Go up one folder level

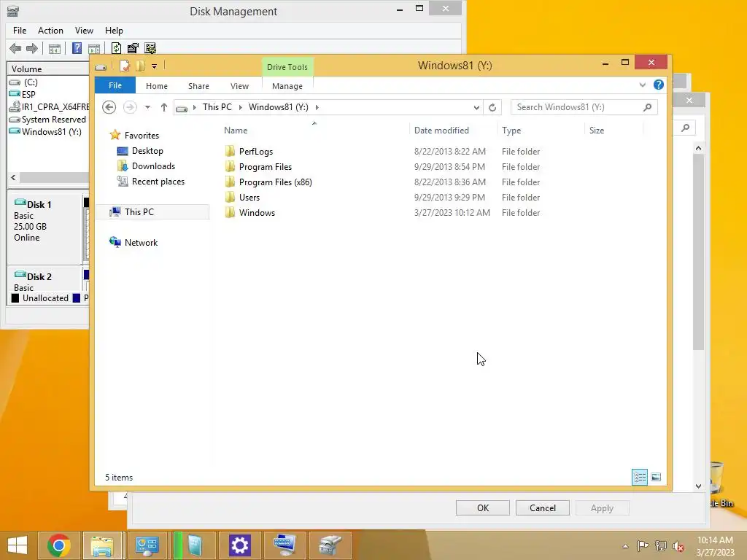[164, 107]
